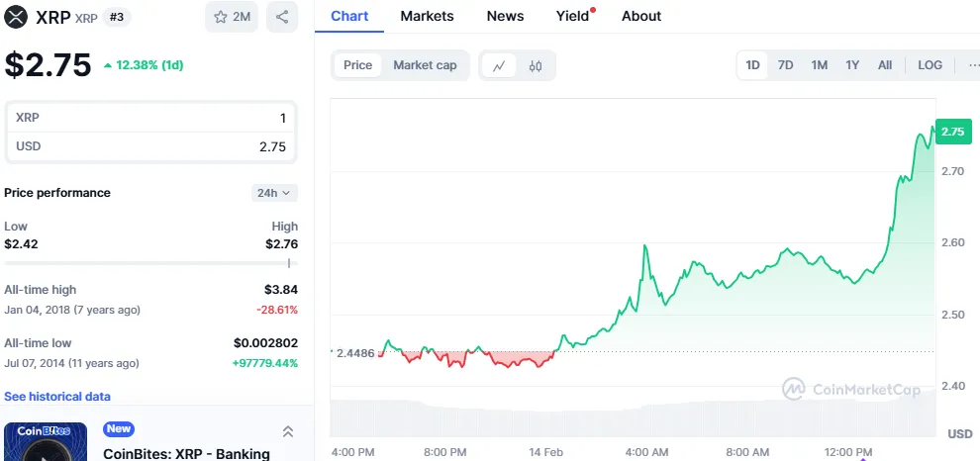Click the USD amount input field
The image size is (980, 461).
pos(150,146)
